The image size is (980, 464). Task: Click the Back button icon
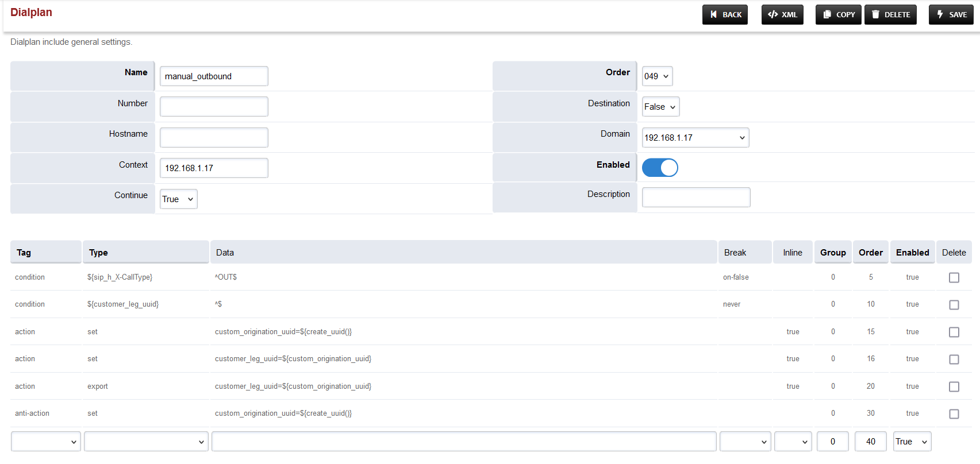coord(714,14)
